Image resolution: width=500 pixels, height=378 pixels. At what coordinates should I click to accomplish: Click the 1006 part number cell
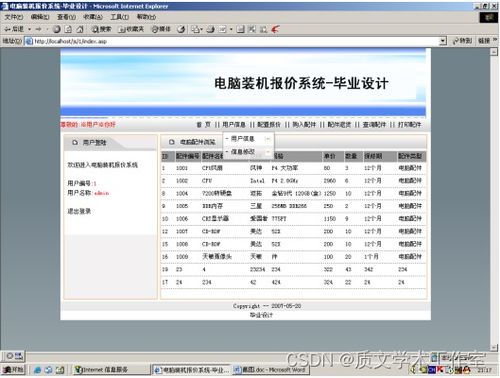click(x=182, y=219)
